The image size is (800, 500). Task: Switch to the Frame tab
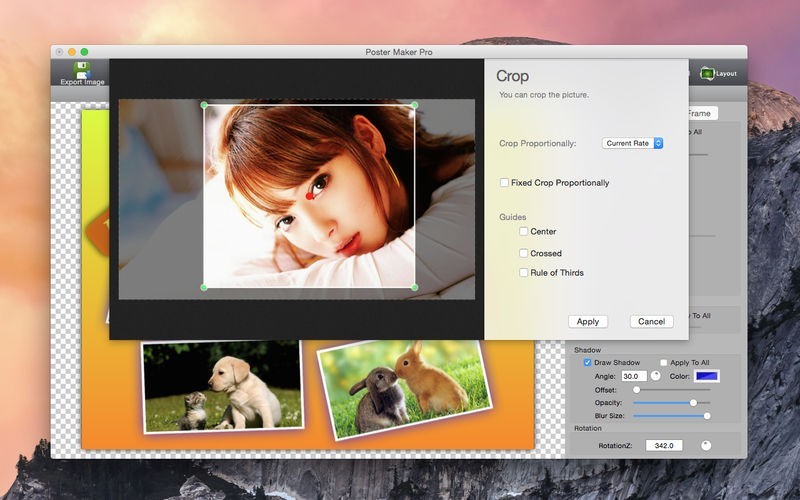click(698, 113)
